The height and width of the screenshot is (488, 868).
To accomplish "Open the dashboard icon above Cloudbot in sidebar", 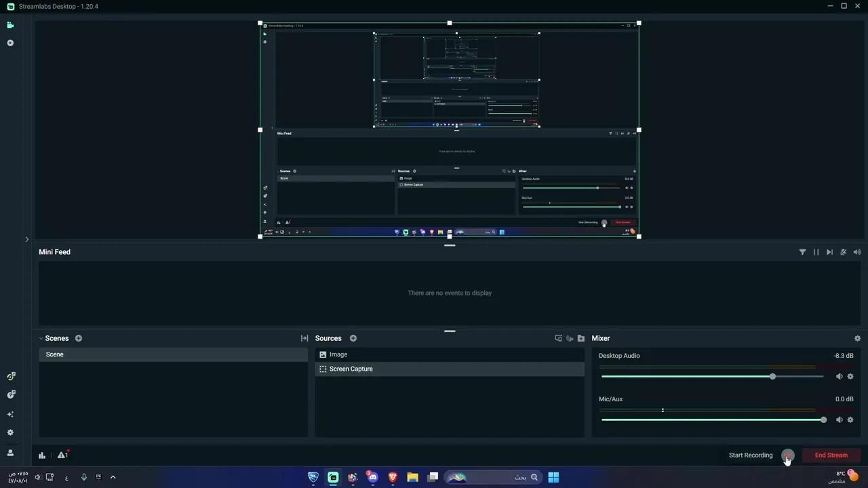I will [x=10, y=376].
